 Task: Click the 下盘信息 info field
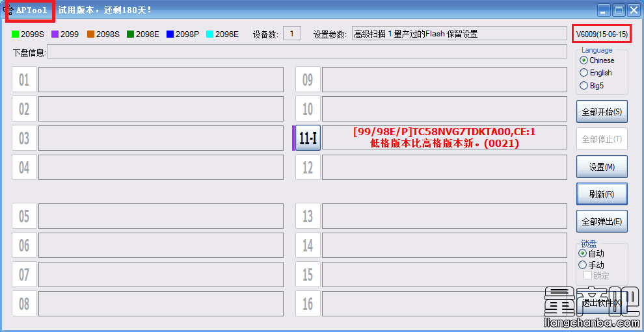point(308,52)
